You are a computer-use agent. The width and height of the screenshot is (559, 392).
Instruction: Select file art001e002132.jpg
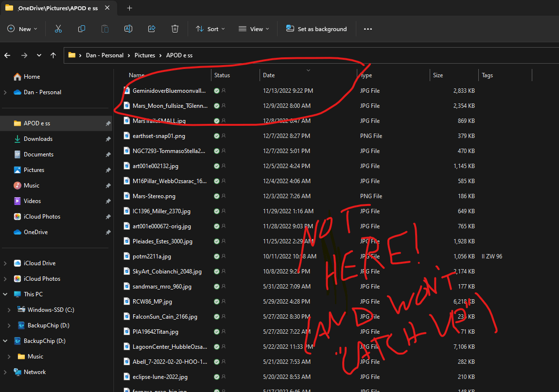156,166
